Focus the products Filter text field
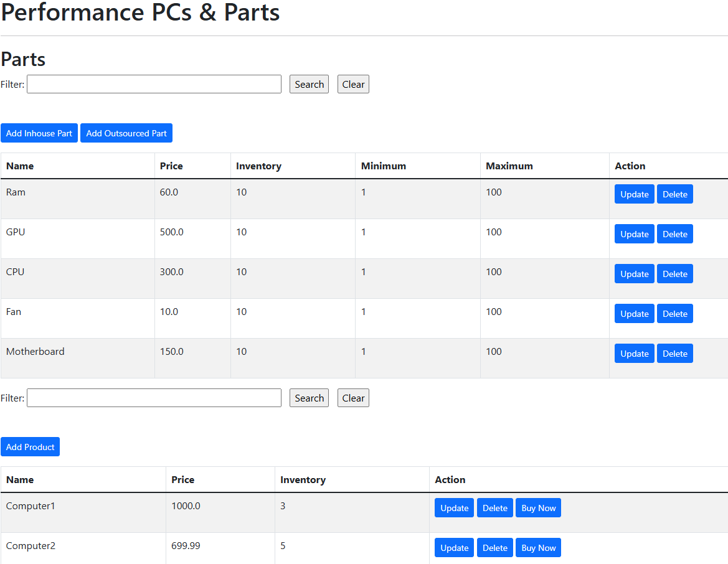 (x=154, y=398)
